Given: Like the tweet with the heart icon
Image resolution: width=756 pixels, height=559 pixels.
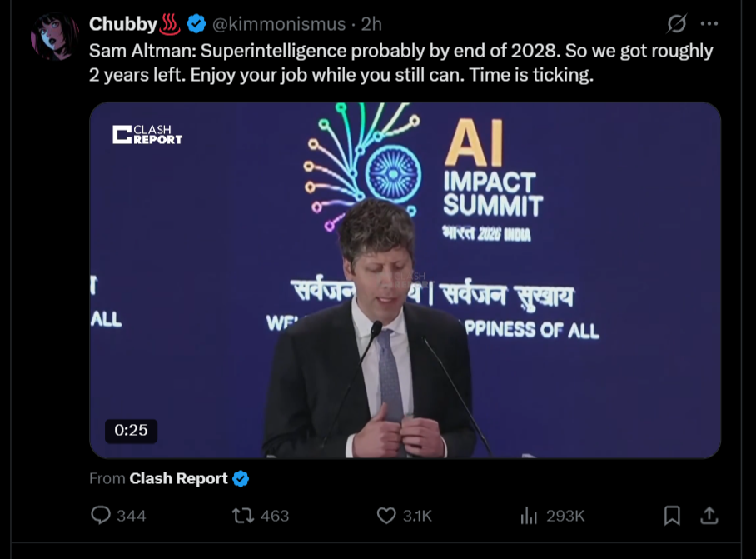Looking at the screenshot, I should point(386,516).
